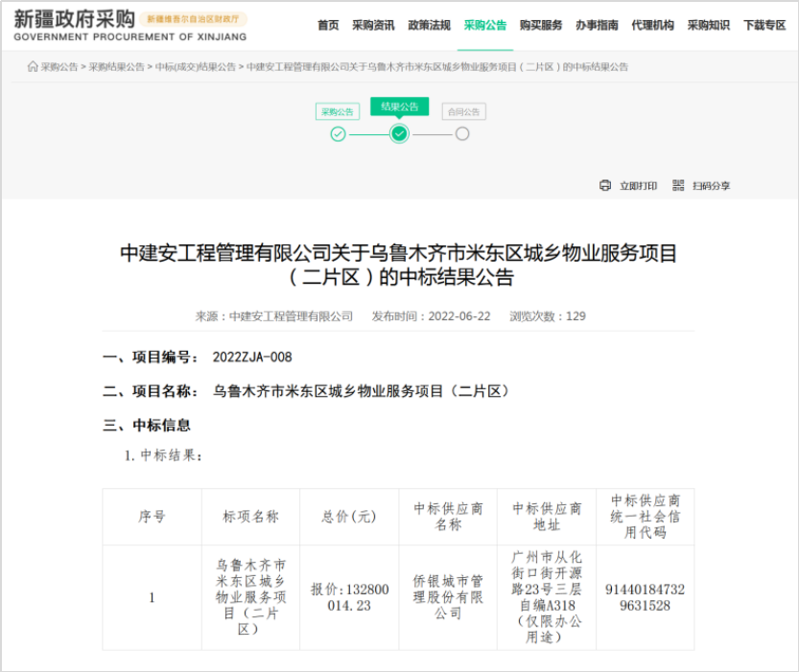Click the 采购结果公告 breadcrumb link
Viewport: 799px width, 672px height.
pos(117,67)
